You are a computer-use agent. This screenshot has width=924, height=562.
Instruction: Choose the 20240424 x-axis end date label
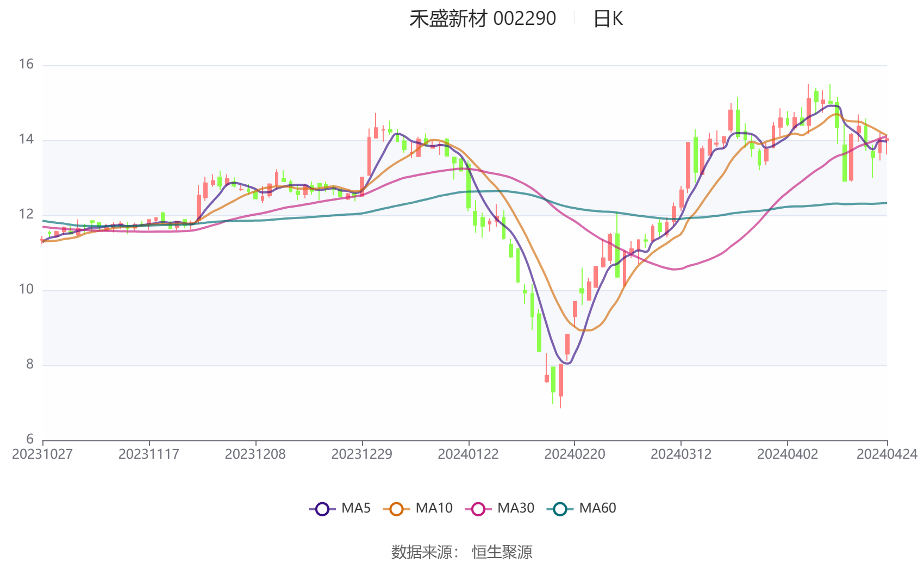pos(886,454)
